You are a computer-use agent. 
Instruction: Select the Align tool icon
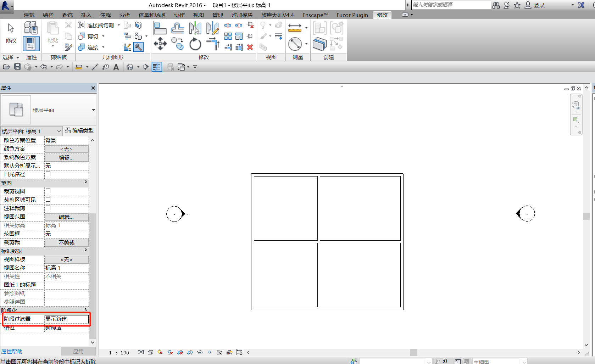(160, 28)
